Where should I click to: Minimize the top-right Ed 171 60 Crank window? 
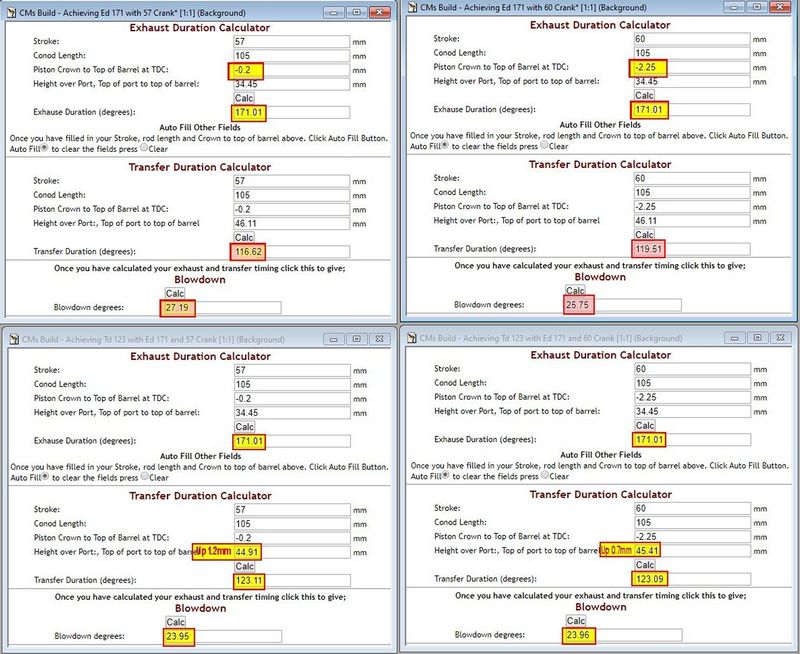point(734,7)
